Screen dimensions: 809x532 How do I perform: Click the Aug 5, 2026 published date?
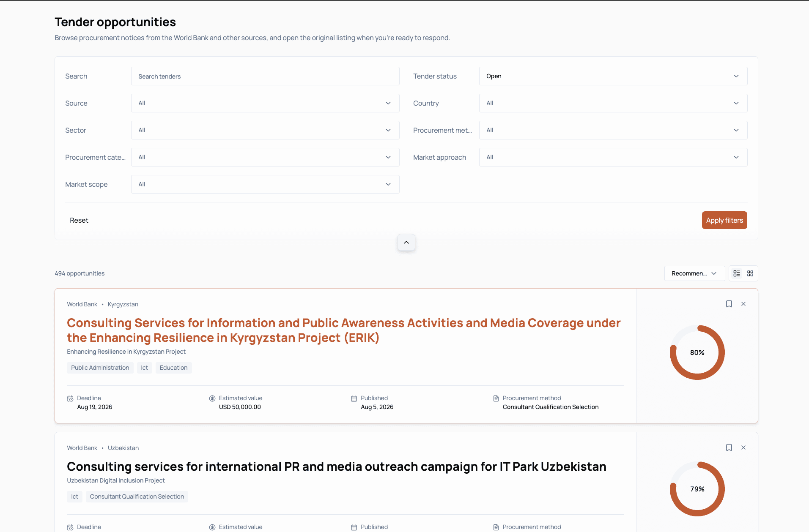pyautogui.click(x=377, y=407)
